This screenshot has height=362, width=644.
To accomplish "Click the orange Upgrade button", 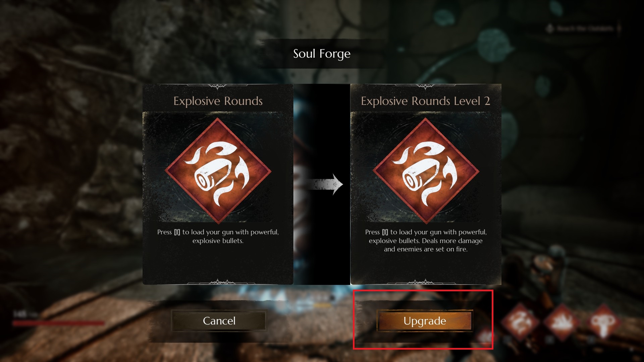I will 425,321.
